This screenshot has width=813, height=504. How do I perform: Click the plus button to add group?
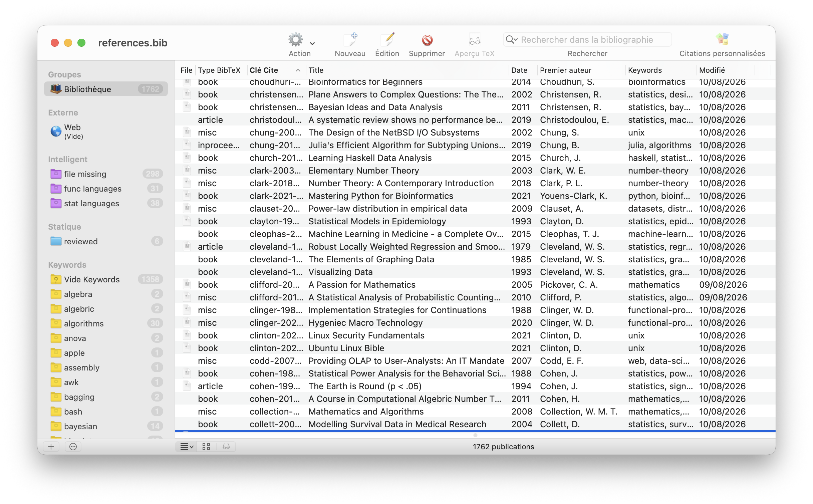coord(51,447)
